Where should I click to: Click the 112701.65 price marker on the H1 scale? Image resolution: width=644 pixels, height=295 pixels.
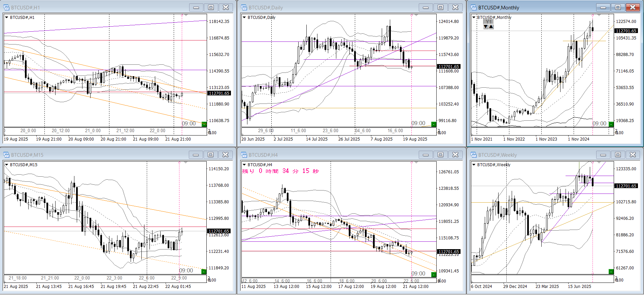click(219, 93)
